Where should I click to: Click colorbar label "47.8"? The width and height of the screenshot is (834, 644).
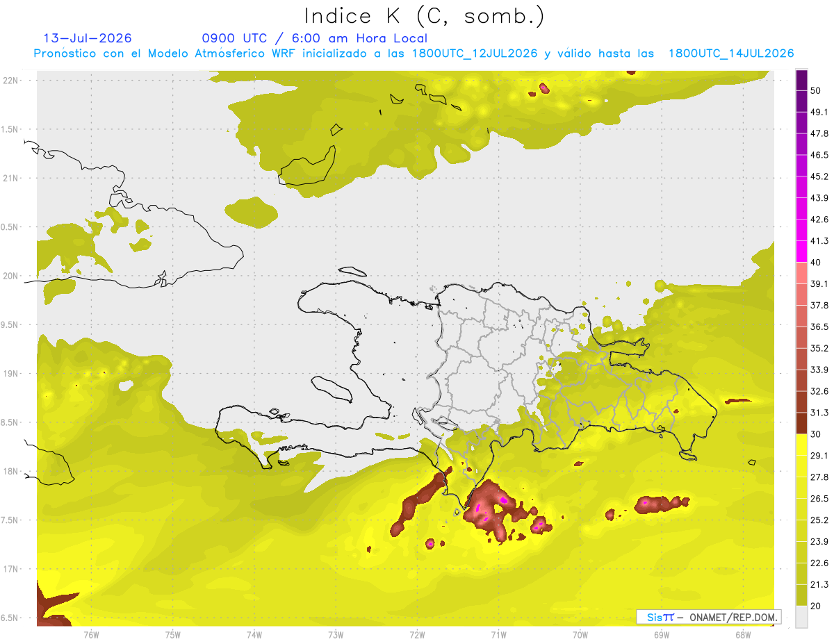[819, 133]
